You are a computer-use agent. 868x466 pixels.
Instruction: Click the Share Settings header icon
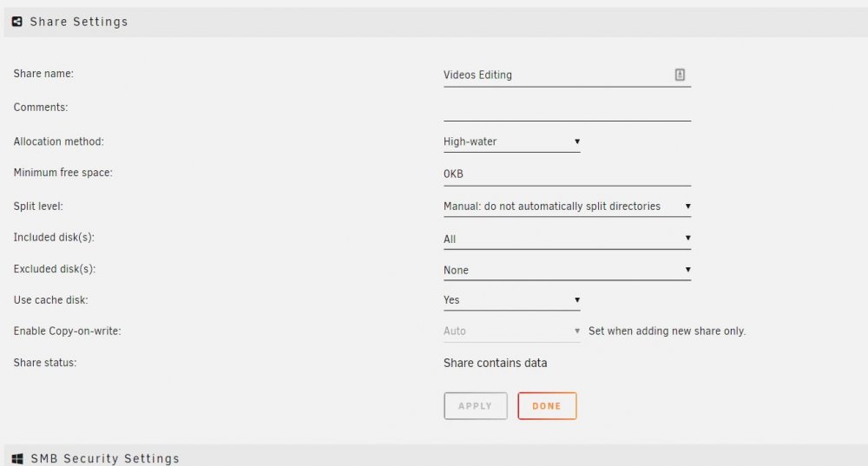17,22
